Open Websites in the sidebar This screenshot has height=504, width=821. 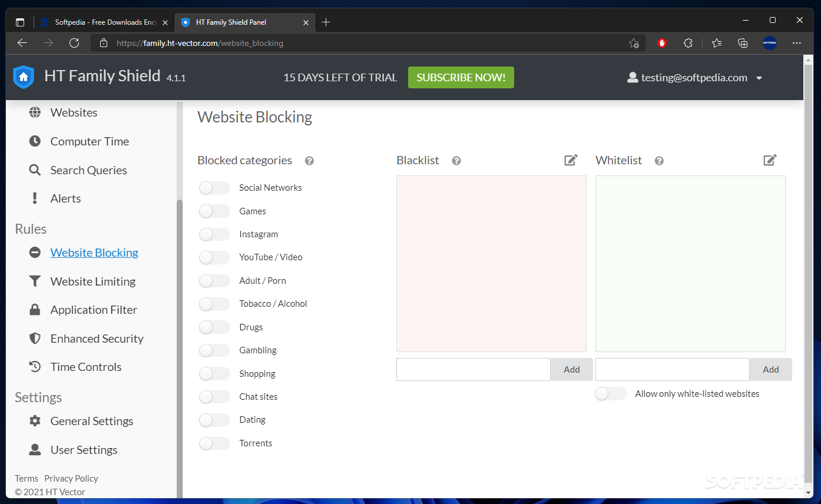tap(74, 112)
